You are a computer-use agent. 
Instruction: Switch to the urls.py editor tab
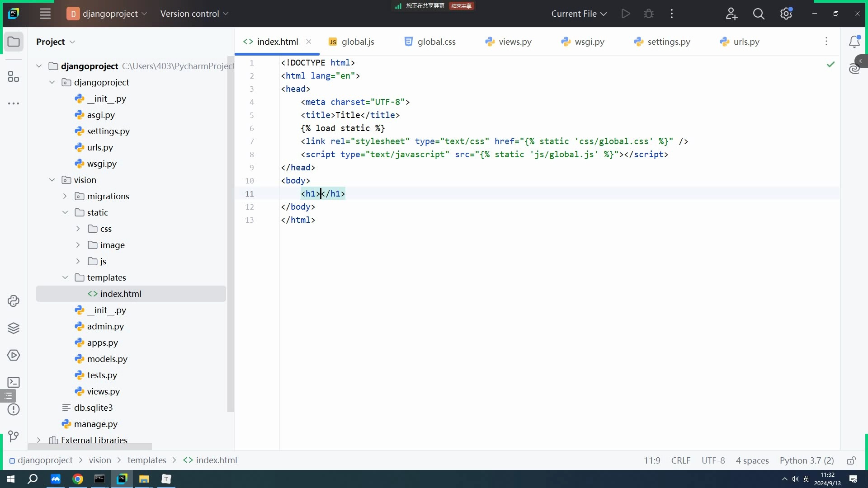740,42
